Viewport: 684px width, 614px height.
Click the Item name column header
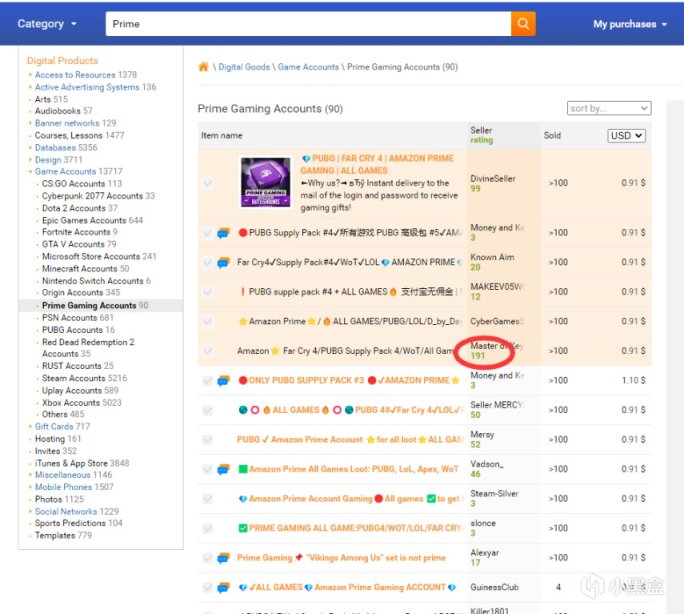222,136
